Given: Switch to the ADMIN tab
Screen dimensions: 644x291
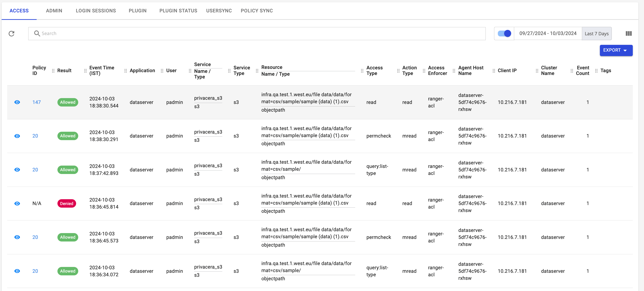Looking at the screenshot, I should 54,10.
